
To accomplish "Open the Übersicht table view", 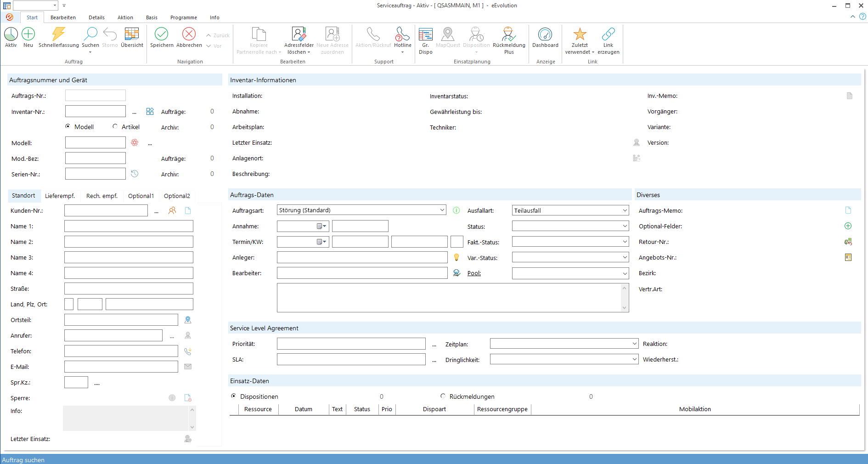I will [132, 34].
